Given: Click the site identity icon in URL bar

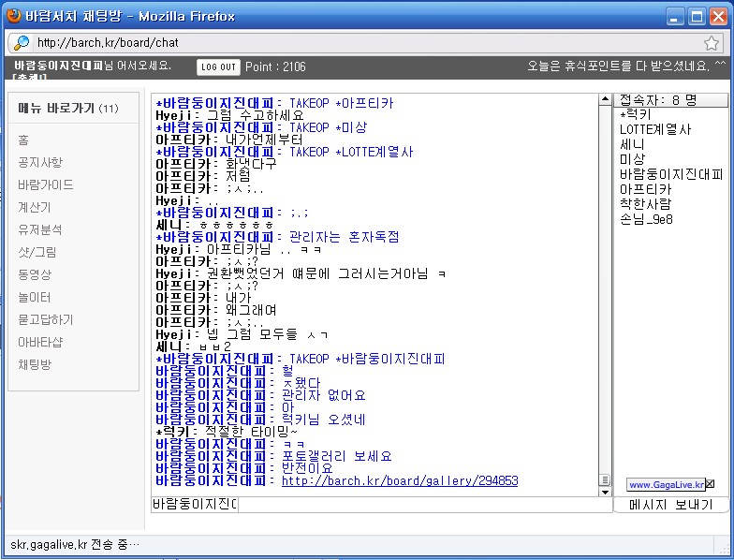Looking at the screenshot, I should coord(21,43).
